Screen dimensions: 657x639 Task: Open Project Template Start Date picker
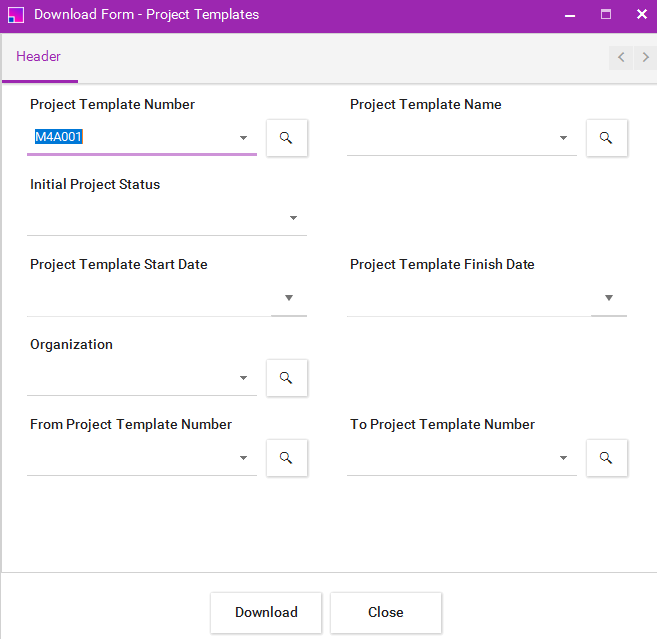coord(289,298)
